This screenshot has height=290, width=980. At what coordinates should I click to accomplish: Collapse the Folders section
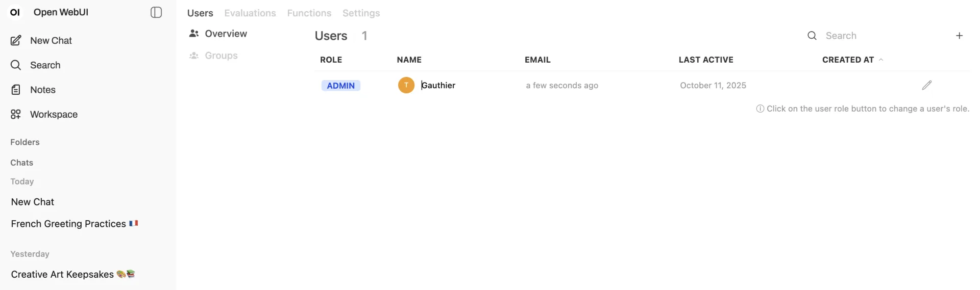point(25,142)
